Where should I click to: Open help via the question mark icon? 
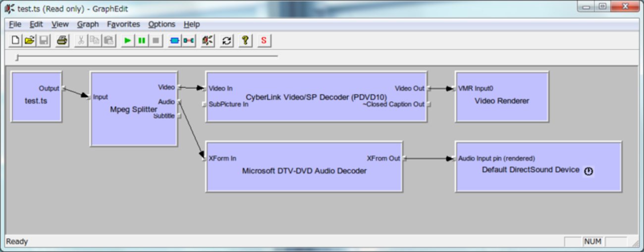click(x=245, y=41)
